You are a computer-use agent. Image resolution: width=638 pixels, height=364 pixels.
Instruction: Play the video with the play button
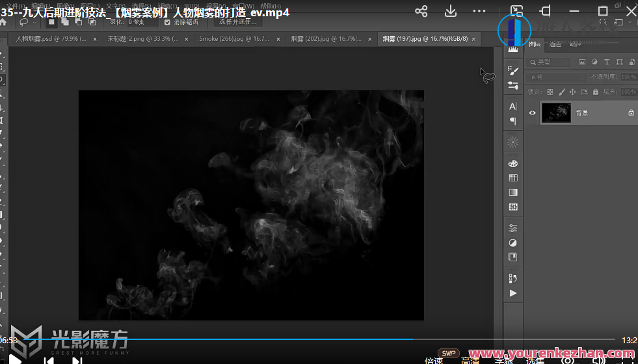tap(15, 360)
